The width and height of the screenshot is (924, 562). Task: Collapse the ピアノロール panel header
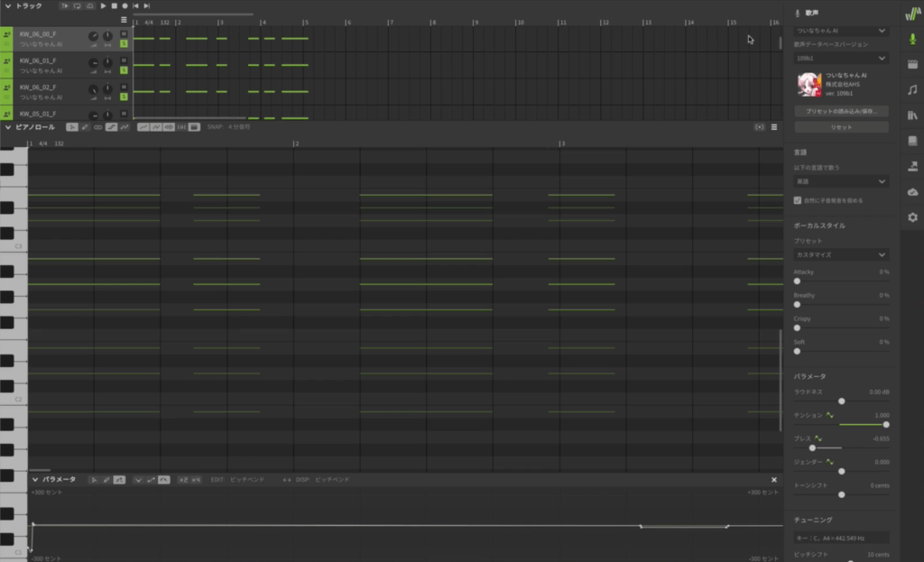tap(8, 127)
